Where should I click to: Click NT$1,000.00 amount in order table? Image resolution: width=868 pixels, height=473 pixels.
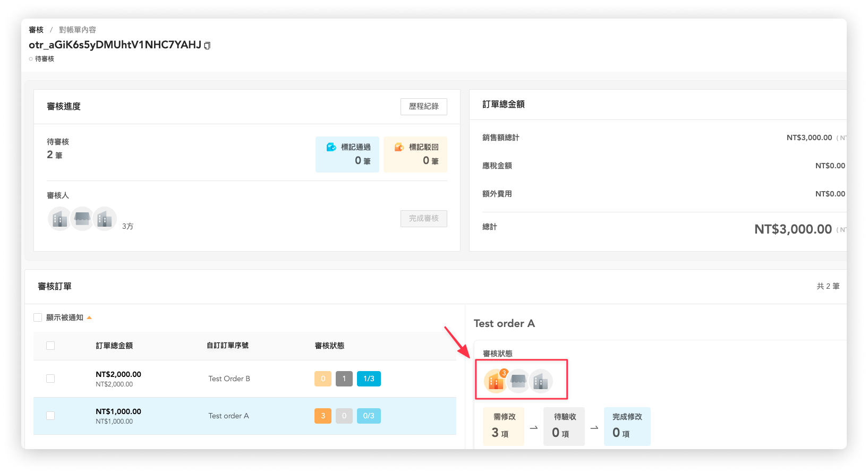point(118,411)
